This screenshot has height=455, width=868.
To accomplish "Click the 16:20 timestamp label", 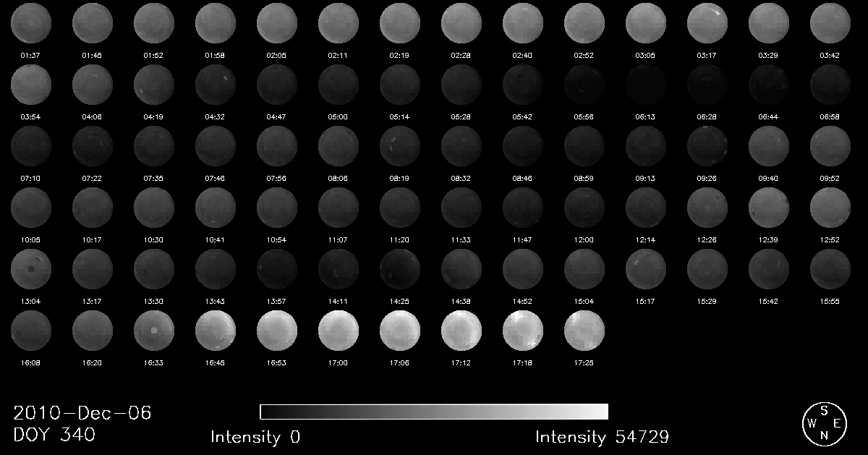I will coord(93,362).
